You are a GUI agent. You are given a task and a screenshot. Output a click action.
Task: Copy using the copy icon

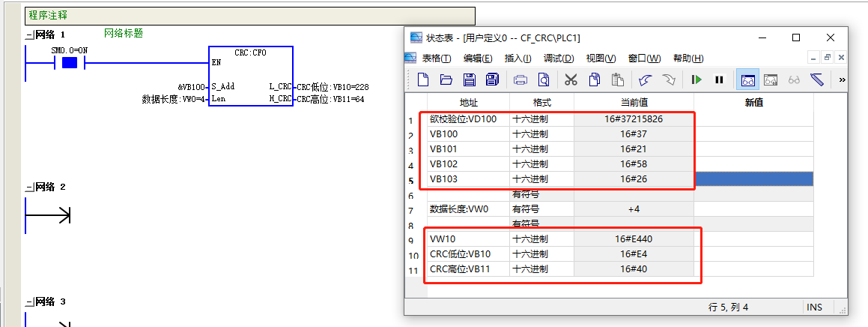pyautogui.click(x=595, y=79)
